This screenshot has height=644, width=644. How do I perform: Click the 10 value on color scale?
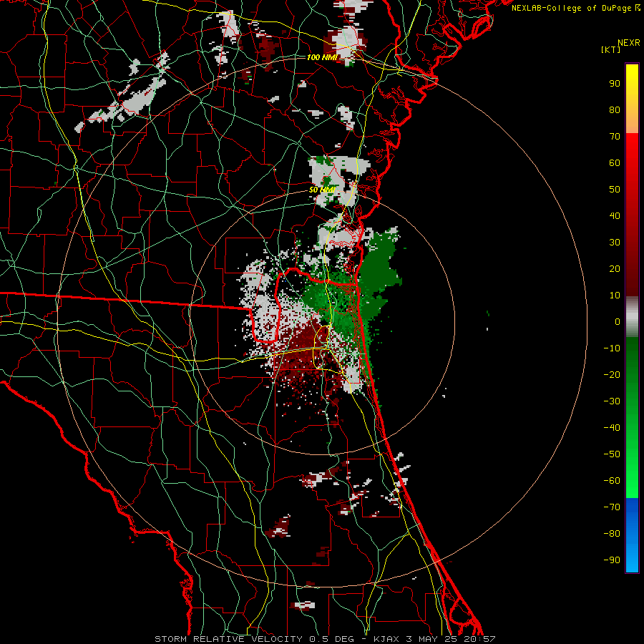pos(615,296)
